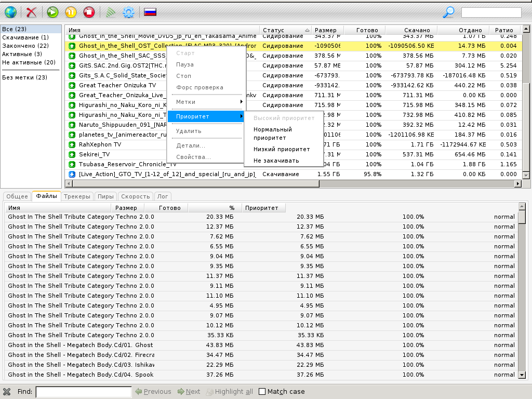The width and height of the screenshot is (532, 399).
Task: Sort torrents by Ратио column header
Action: pos(504,30)
